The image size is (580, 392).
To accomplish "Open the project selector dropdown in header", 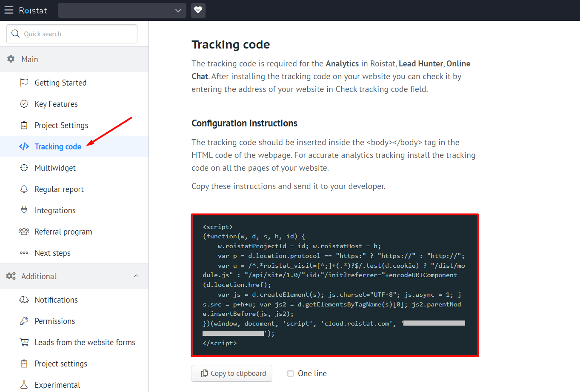I will (x=122, y=10).
